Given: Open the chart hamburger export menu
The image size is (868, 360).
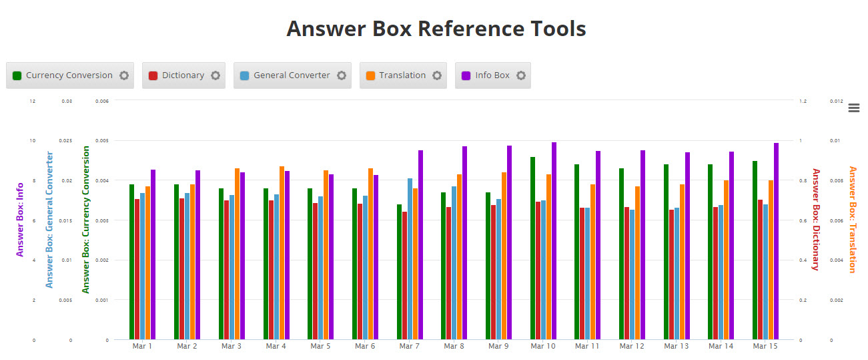Looking at the screenshot, I should (x=853, y=108).
